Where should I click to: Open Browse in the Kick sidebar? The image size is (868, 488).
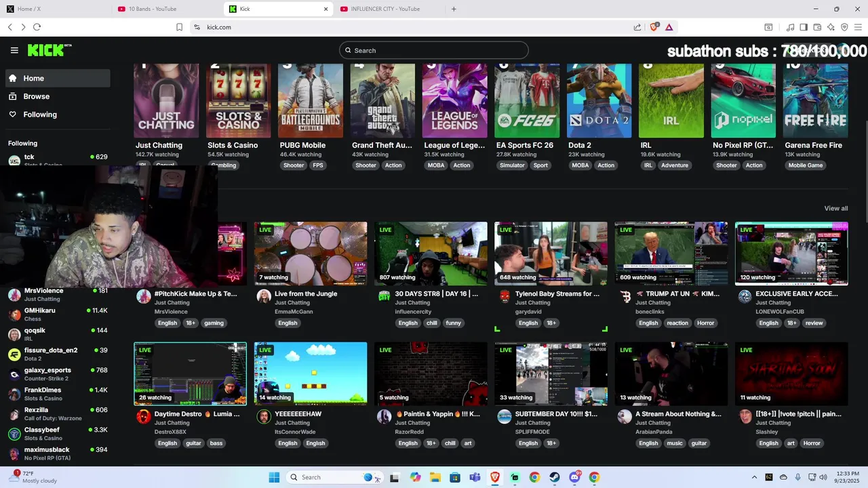click(x=58, y=96)
